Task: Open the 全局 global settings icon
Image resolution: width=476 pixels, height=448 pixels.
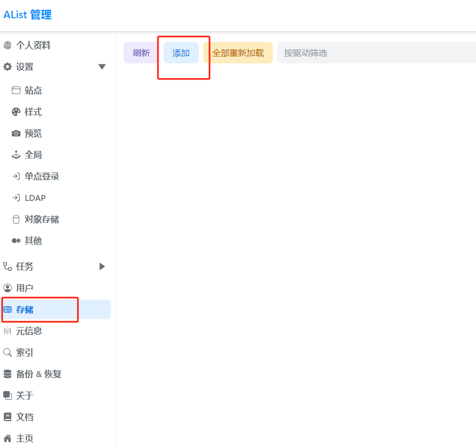Action: click(x=16, y=155)
